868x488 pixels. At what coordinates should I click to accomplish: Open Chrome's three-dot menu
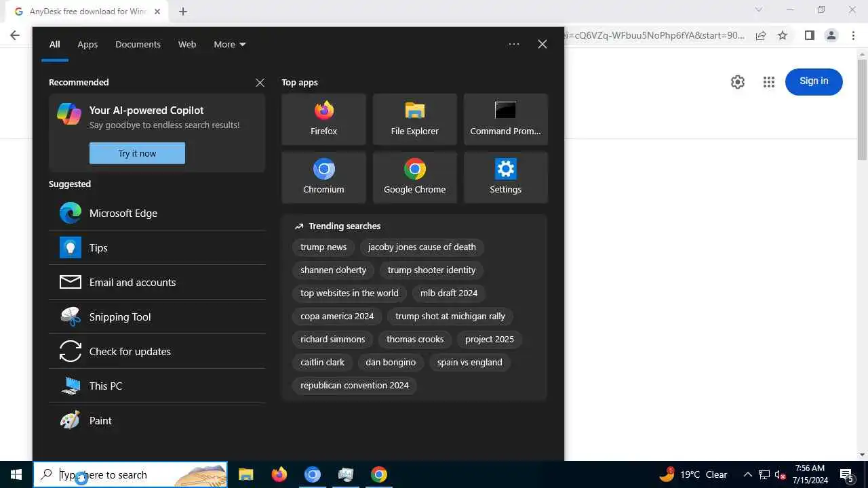(x=853, y=35)
